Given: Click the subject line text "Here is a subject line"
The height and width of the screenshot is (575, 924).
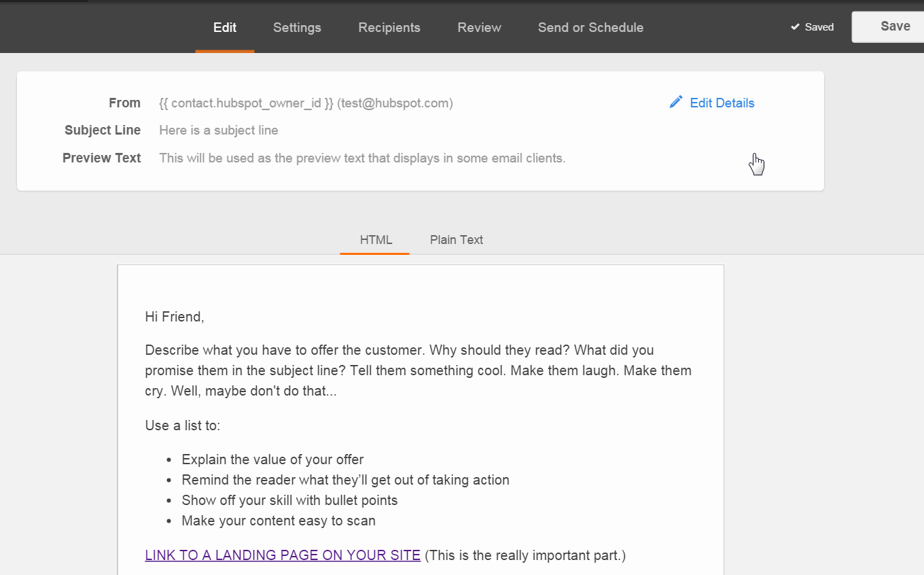Looking at the screenshot, I should coord(219,130).
